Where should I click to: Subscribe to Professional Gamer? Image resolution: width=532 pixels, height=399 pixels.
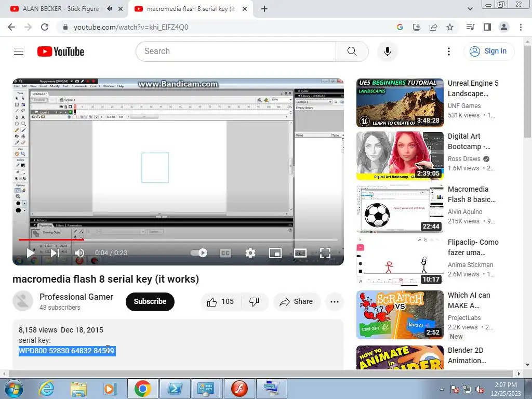pos(150,302)
